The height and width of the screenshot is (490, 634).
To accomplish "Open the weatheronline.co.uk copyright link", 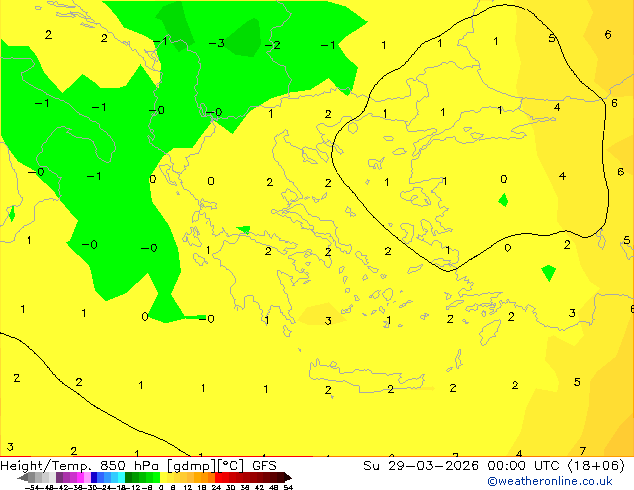I will point(550,481).
